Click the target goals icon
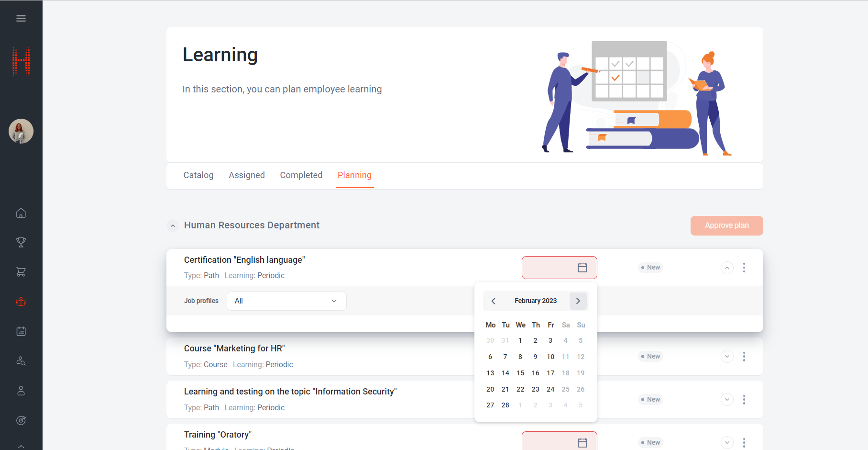This screenshot has width=868, height=450. click(x=21, y=420)
